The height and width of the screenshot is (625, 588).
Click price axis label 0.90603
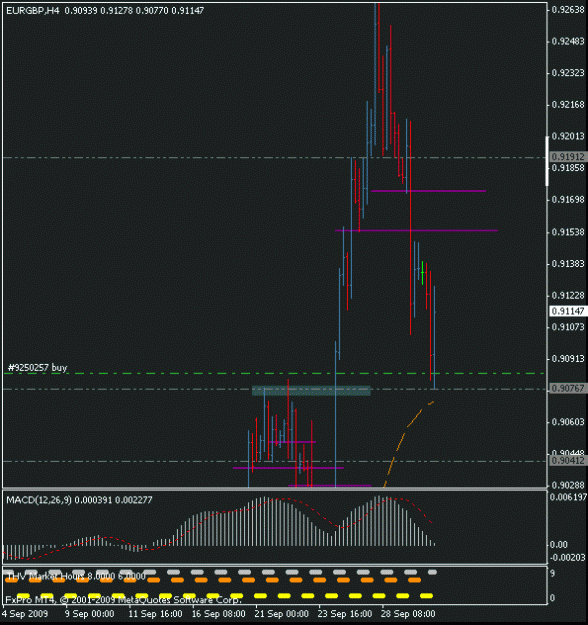(x=568, y=422)
